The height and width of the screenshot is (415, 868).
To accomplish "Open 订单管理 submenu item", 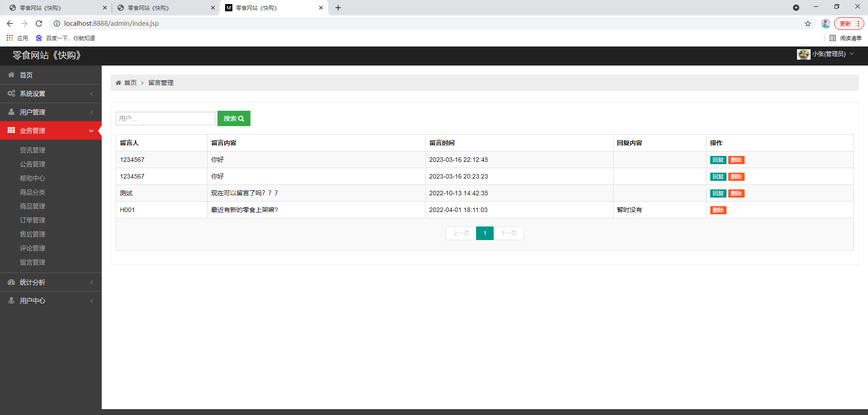I will (x=33, y=220).
